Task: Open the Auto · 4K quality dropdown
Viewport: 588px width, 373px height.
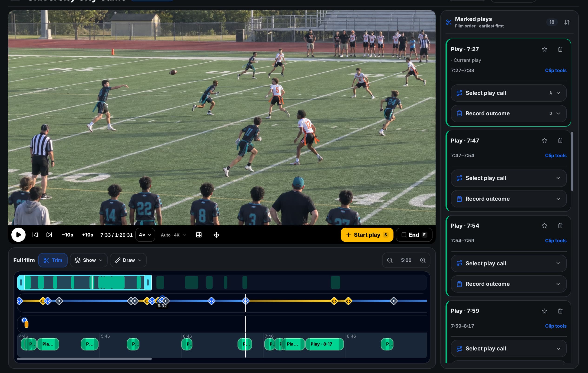Action: (173, 235)
